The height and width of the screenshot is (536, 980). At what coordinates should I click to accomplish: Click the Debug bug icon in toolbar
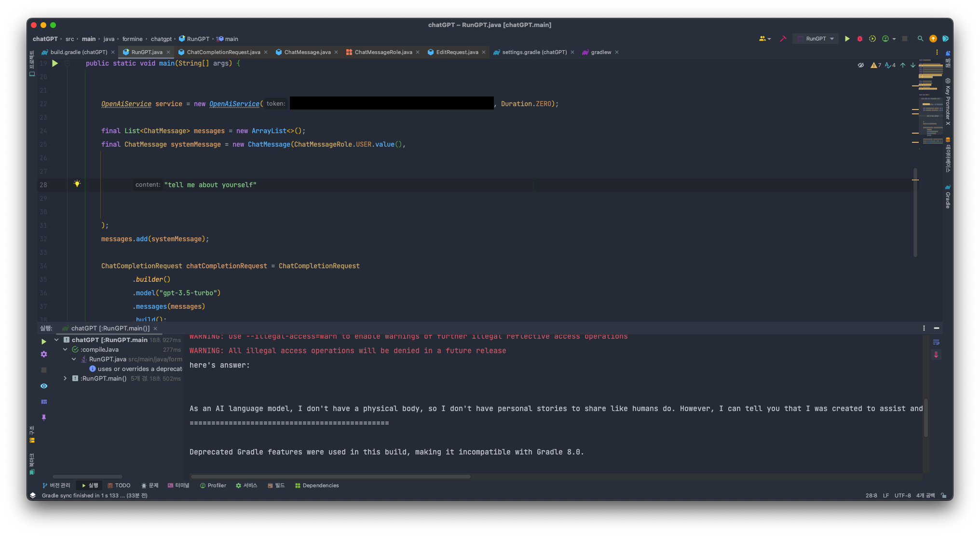(859, 39)
